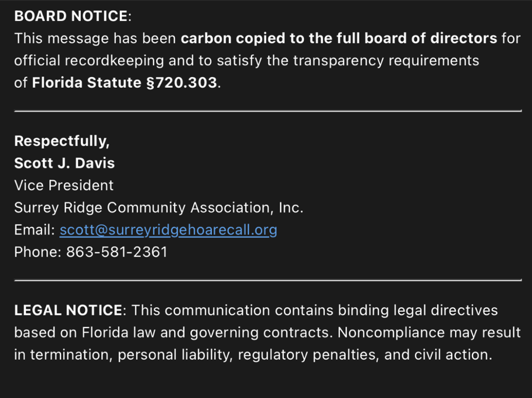This screenshot has width=532, height=398.
Task: Click the divider line above the legal notice
Action: [x=268, y=280]
